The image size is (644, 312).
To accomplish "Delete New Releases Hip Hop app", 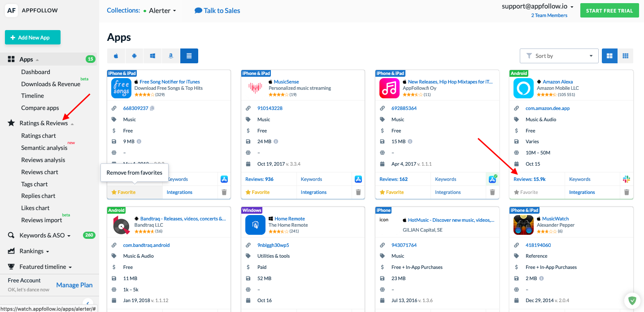I will (492, 192).
